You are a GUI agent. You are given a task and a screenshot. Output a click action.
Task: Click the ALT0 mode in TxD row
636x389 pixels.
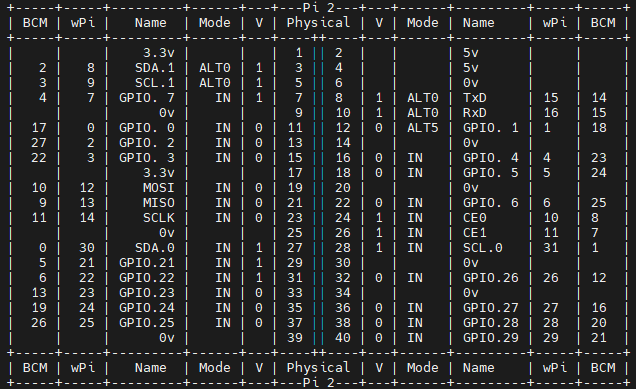423,98
